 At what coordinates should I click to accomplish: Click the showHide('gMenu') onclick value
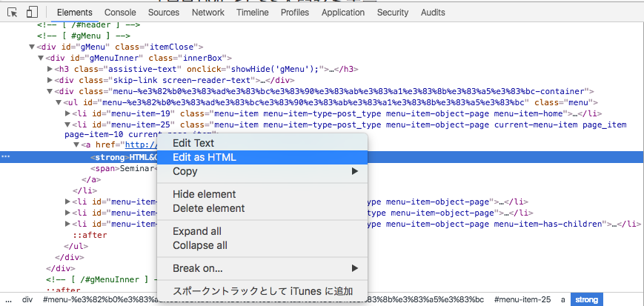[275, 69]
